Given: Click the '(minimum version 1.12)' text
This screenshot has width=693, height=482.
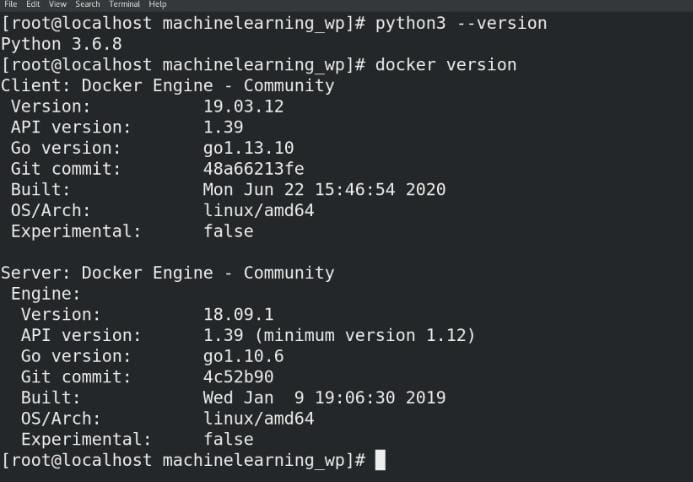Looking at the screenshot, I should click(x=365, y=335).
